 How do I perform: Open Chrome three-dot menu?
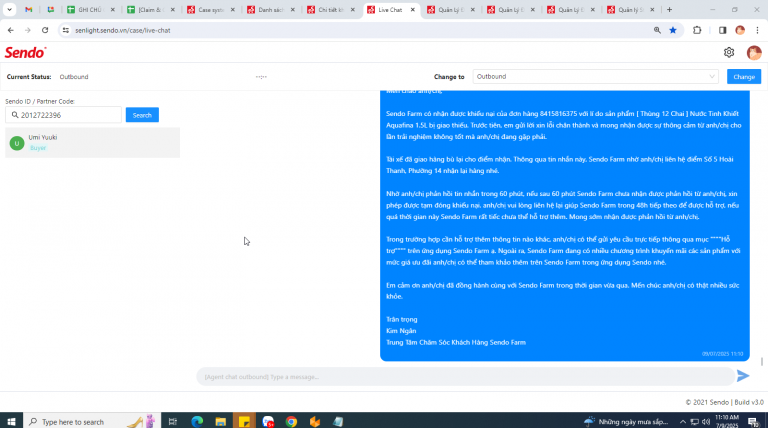tap(757, 30)
